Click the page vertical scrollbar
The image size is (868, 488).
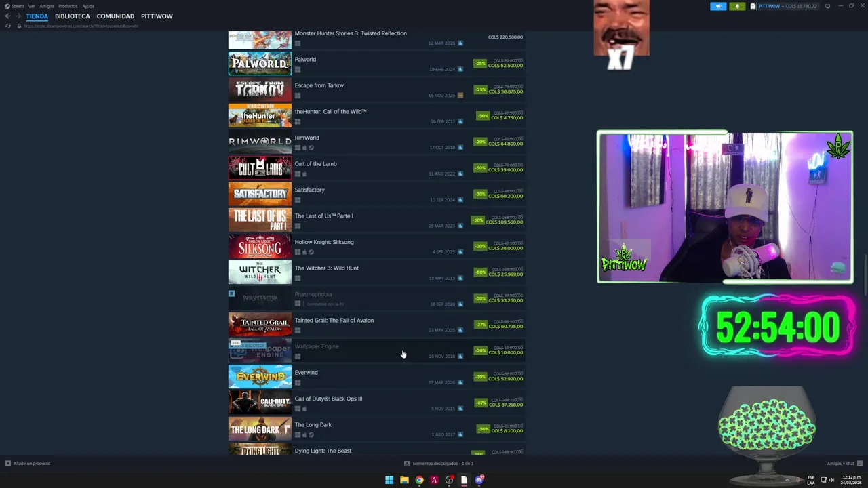pos(865,274)
